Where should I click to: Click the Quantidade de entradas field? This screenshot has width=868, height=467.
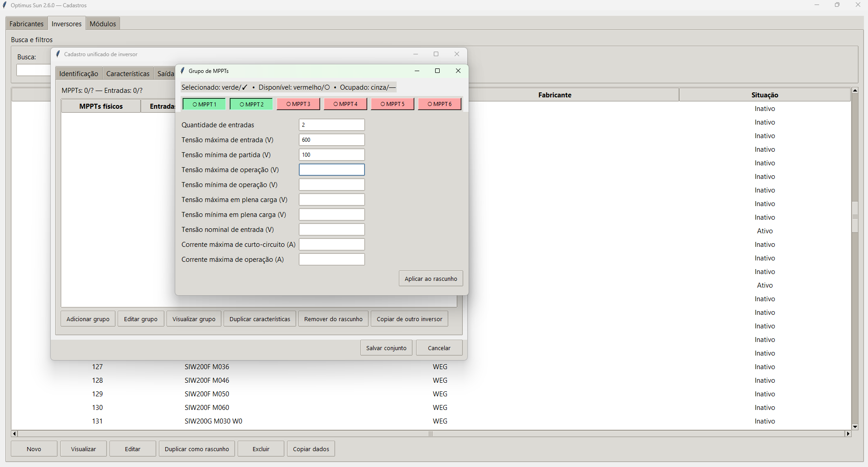tap(332, 125)
